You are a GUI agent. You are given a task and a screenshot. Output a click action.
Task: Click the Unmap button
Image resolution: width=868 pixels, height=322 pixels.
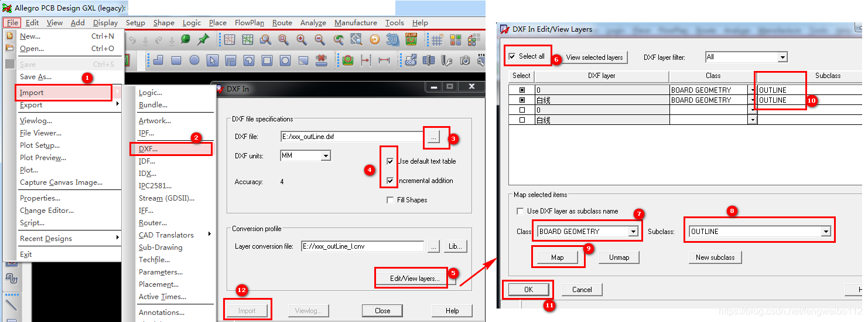tap(619, 257)
